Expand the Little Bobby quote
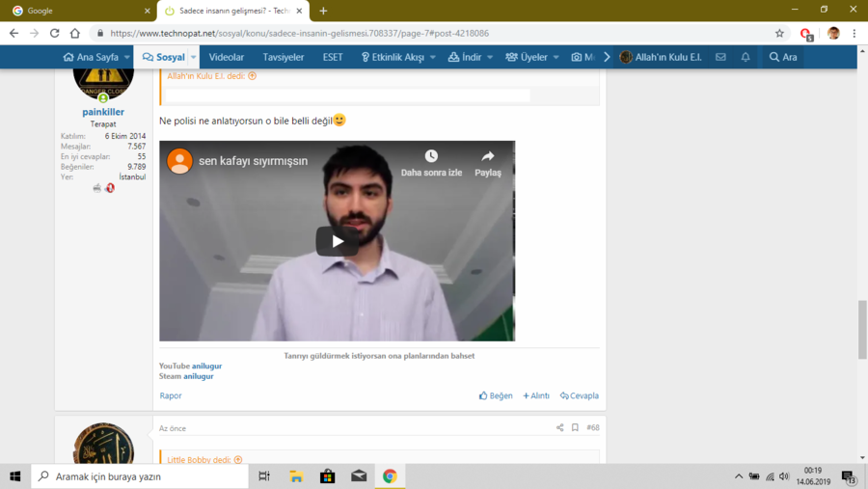The width and height of the screenshot is (868, 489). point(238,460)
